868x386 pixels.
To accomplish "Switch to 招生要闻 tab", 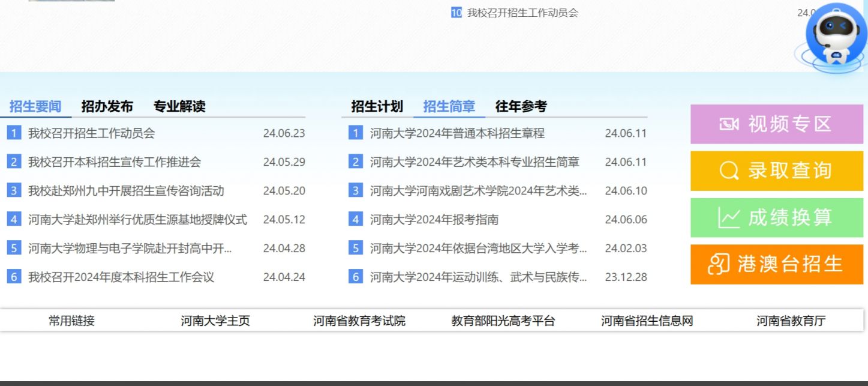I will click(x=35, y=107).
